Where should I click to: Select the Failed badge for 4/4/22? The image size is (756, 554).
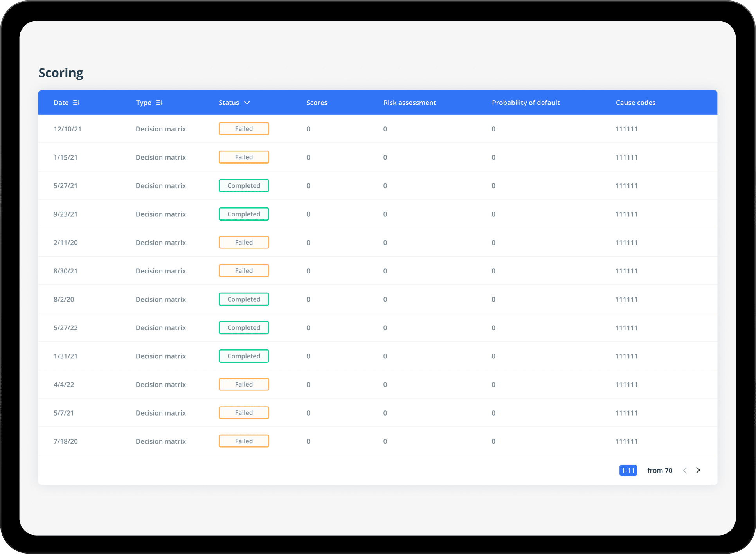(x=244, y=384)
